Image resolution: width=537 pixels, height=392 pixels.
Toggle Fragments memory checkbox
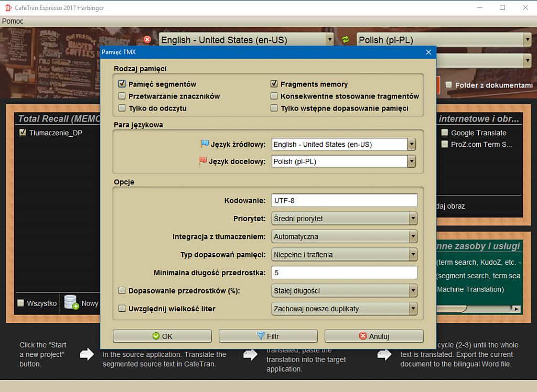point(274,84)
